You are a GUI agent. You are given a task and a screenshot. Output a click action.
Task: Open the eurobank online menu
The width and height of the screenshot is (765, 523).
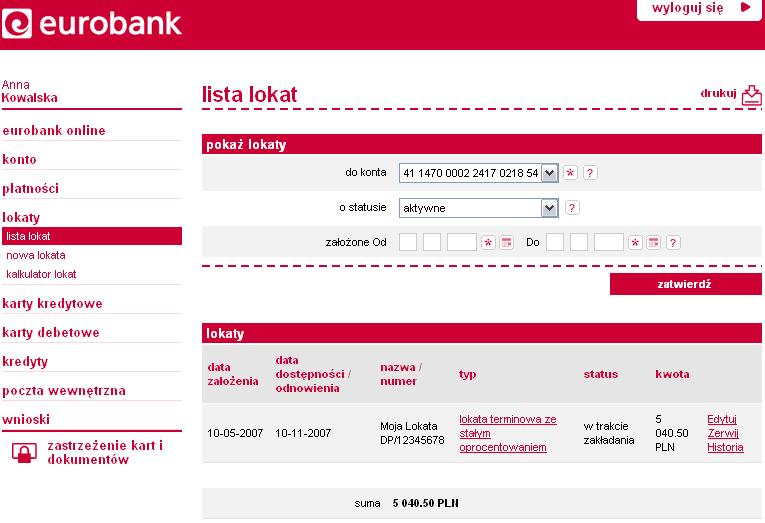pyautogui.click(x=54, y=131)
